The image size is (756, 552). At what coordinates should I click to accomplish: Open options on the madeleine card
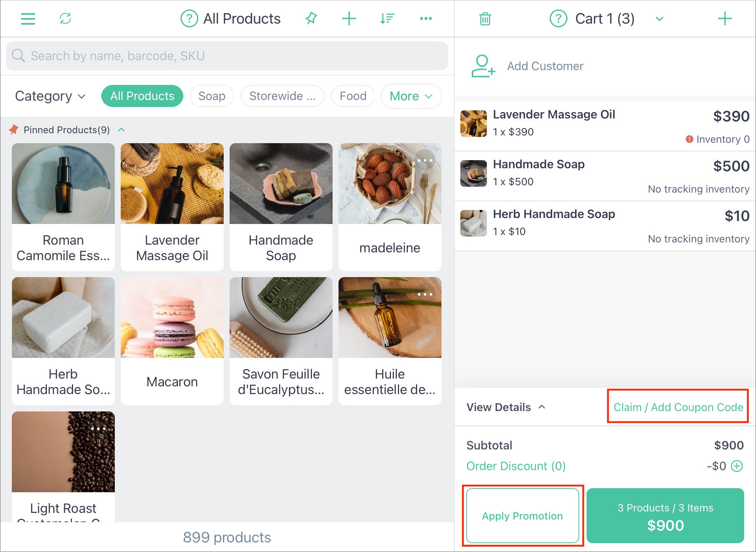[x=425, y=161]
